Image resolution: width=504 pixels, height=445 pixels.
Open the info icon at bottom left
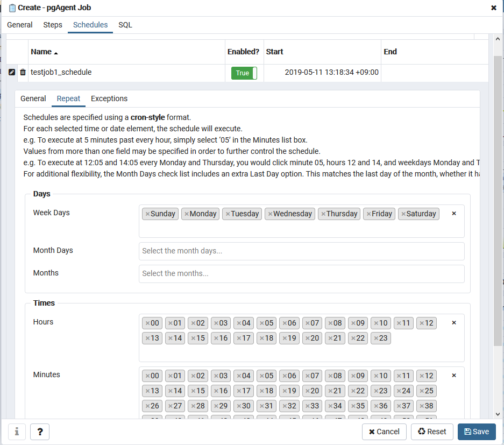16,432
